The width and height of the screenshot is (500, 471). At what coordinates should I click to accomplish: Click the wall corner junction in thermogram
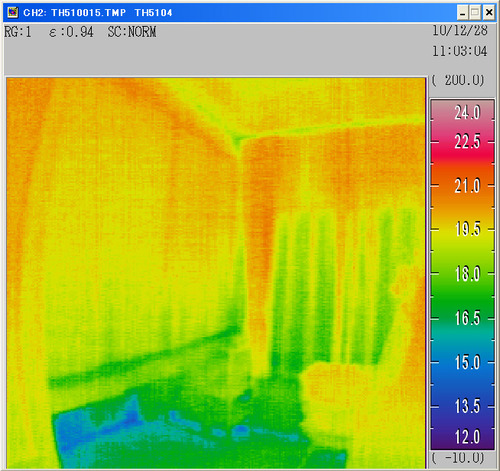click(x=236, y=137)
